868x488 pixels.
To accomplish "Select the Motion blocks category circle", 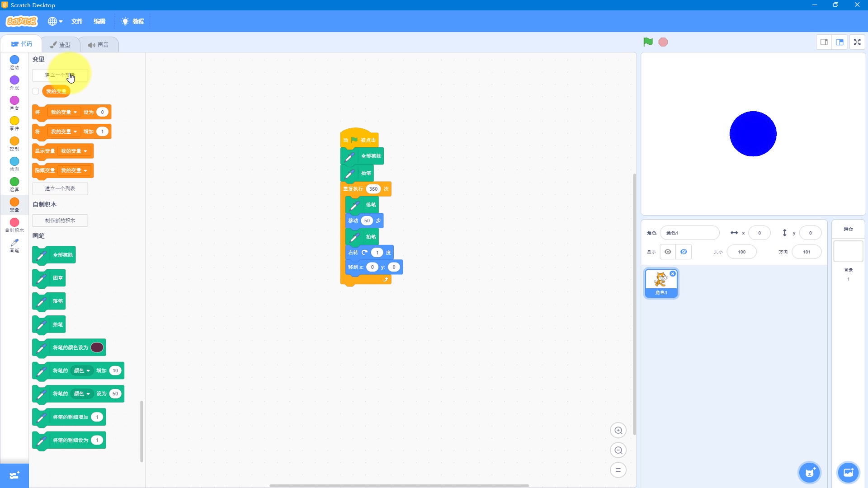I will coord(14,60).
